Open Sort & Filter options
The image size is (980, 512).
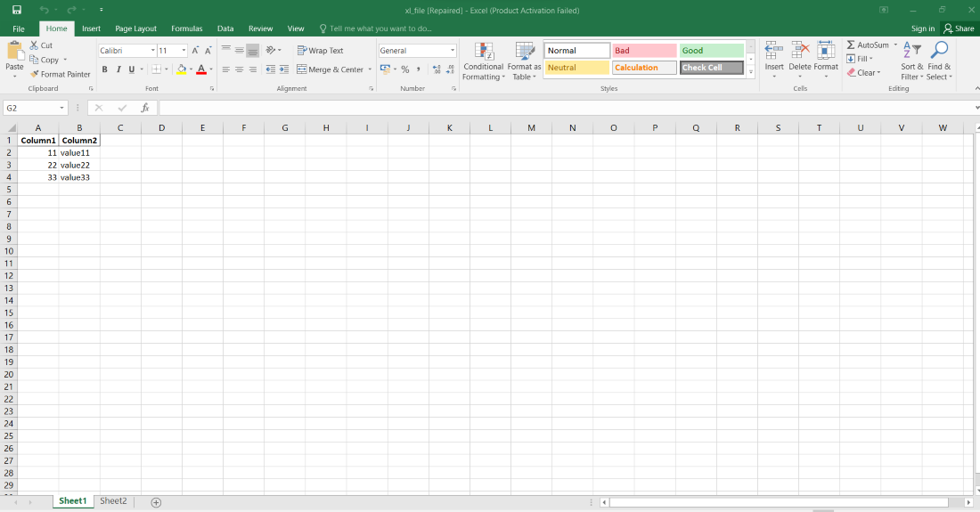(912, 61)
